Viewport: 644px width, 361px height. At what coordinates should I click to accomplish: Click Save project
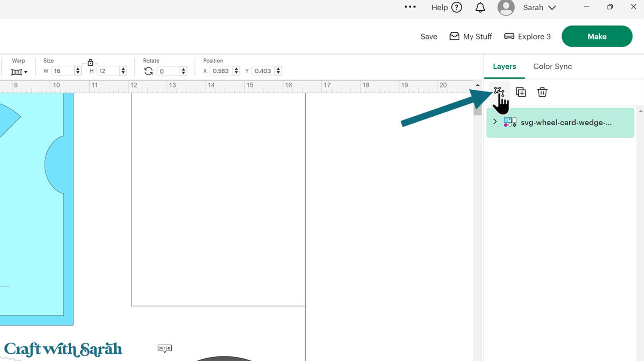428,36
